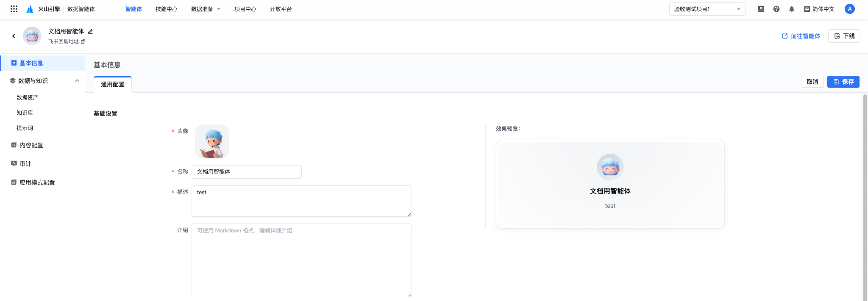
Task: Click the back arrow beside the agent avatar
Action: pos(14,36)
